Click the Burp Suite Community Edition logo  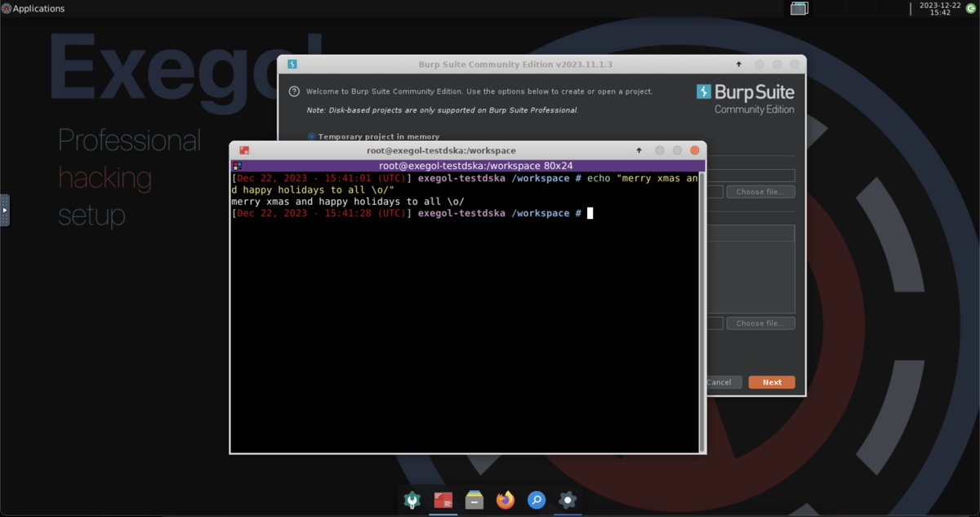745,99
